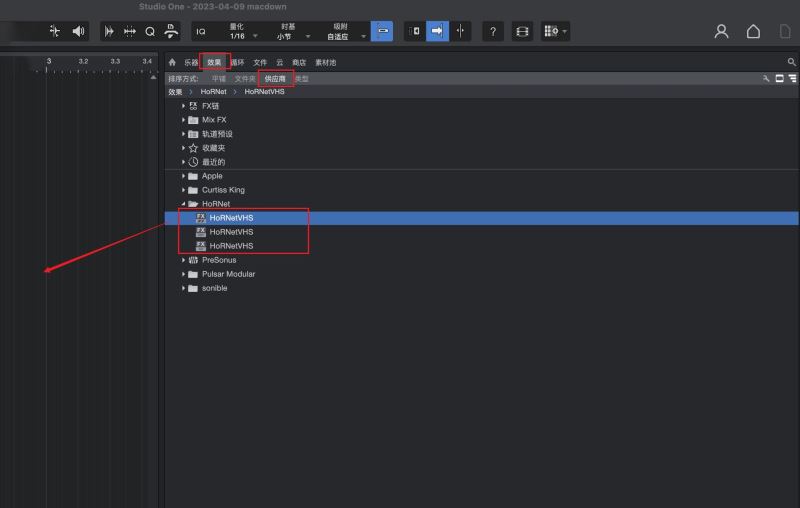
Task: Switch to the 循环 loops tab
Action: (x=237, y=63)
